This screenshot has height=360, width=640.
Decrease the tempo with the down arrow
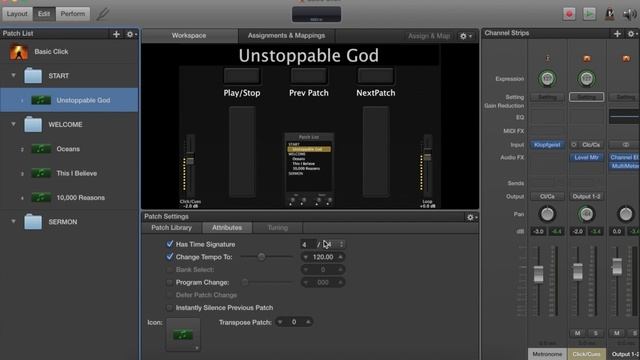(x=306, y=257)
